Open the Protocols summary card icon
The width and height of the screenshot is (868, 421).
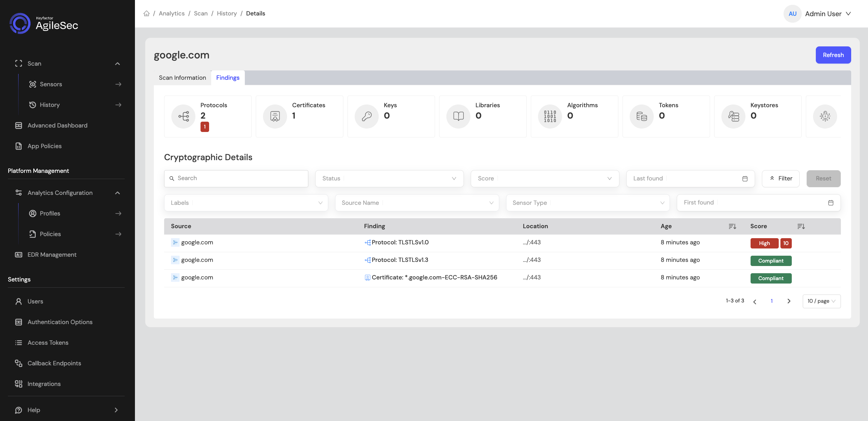tap(183, 116)
